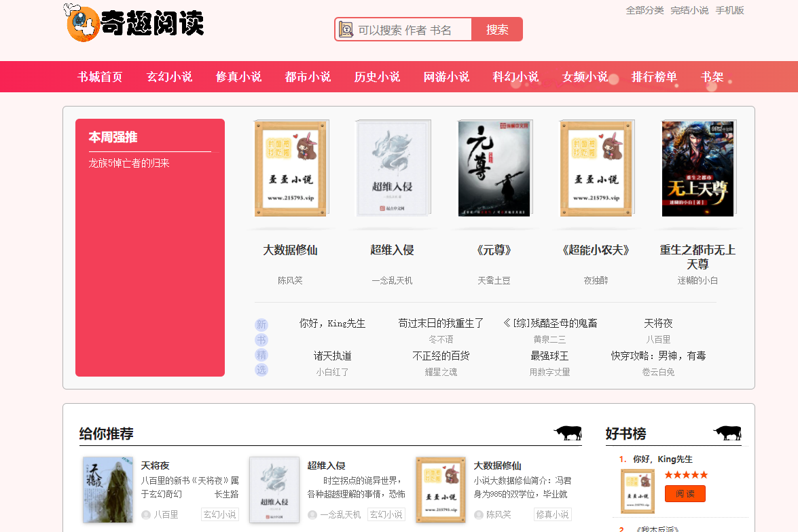Click author 一念乱天机 under top-row cover
Image resolution: width=798 pixels, height=532 pixels.
(392, 280)
